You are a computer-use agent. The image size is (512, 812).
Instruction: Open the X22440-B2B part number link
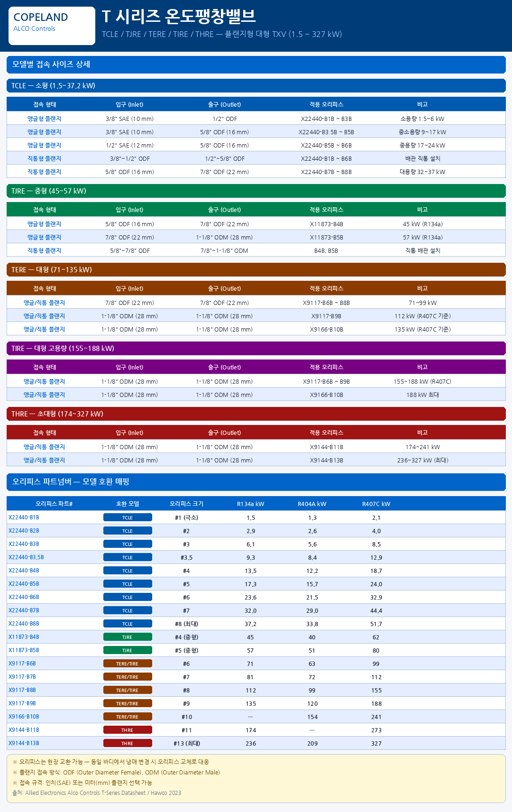click(x=24, y=531)
